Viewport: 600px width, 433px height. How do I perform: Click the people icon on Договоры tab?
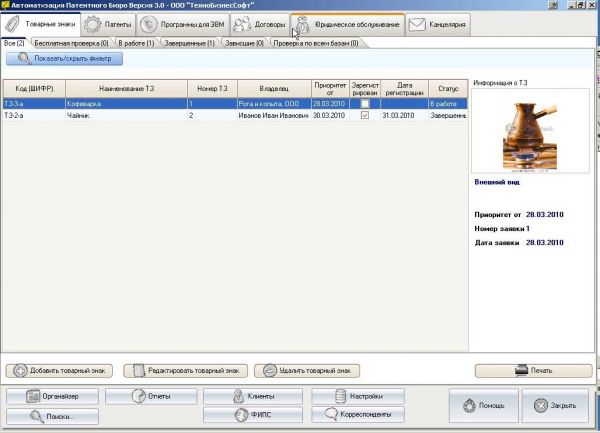(x=242, y=25)
